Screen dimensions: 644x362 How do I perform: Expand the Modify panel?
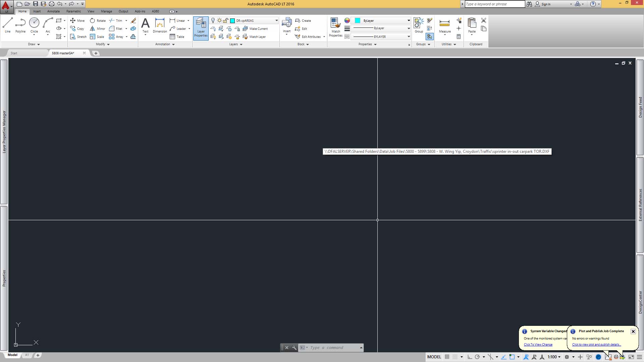(103, 44)
